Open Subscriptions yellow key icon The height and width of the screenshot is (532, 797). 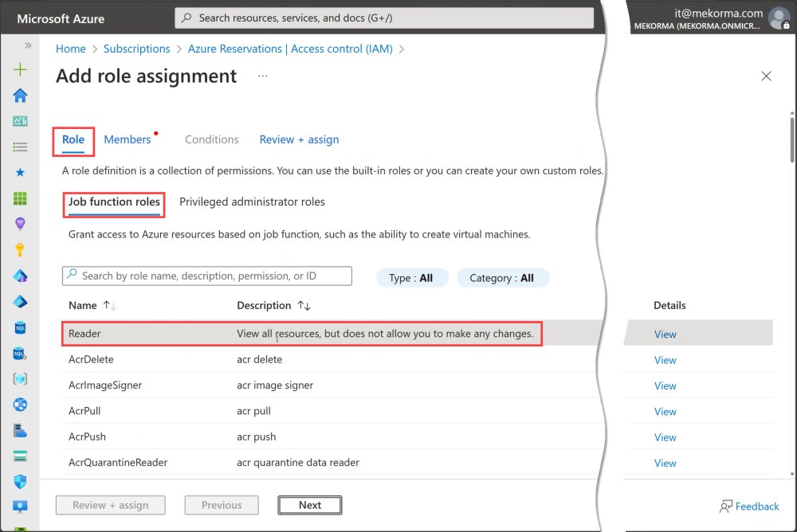click(20, 249)
